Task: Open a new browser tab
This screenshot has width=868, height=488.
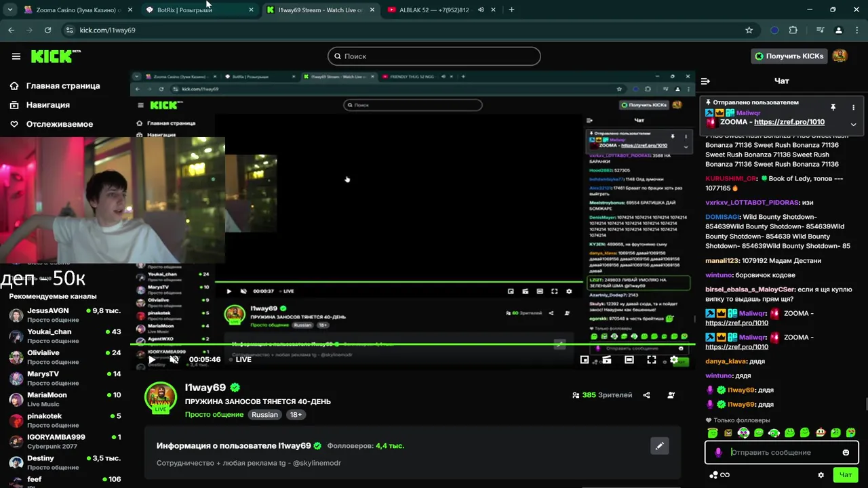Action: click(x=511, y=10)
